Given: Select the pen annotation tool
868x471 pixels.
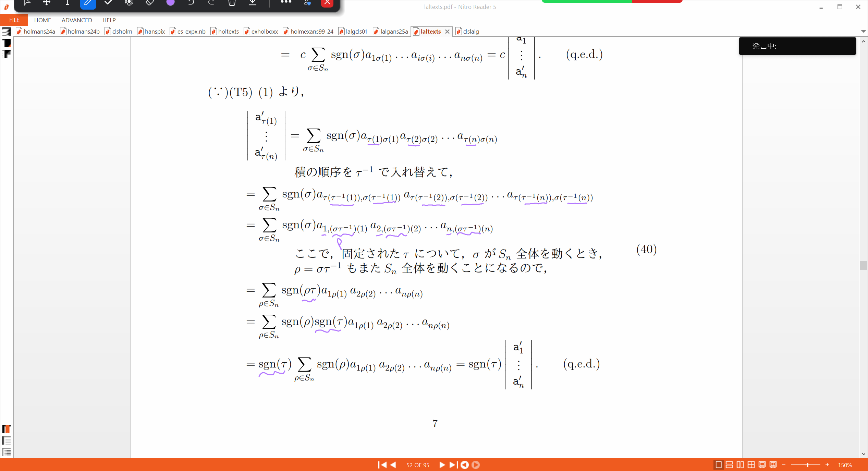Looking at the screenshot, I should [88, 3].
